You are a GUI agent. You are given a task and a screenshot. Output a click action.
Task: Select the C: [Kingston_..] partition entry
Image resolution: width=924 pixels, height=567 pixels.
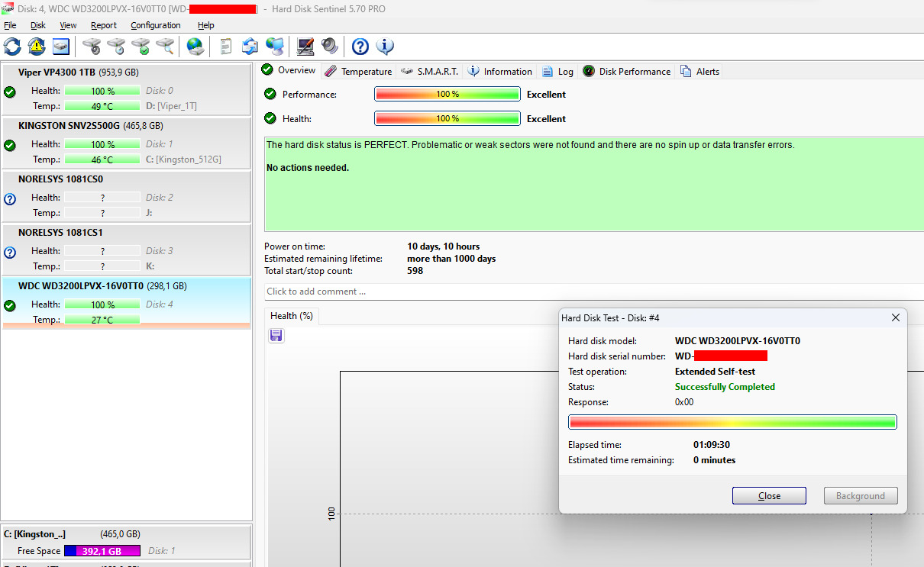pos(126,543)
